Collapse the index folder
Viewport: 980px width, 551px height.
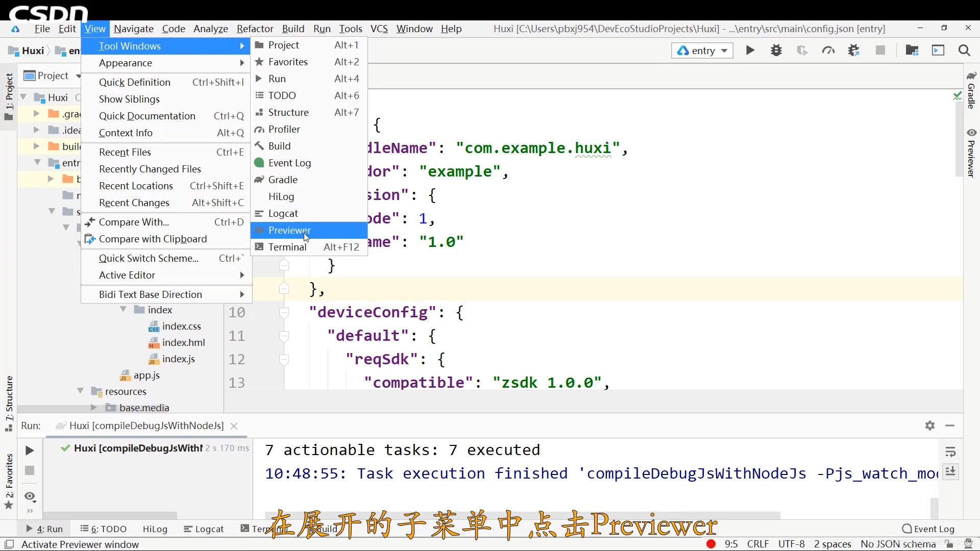coord(124,310)
